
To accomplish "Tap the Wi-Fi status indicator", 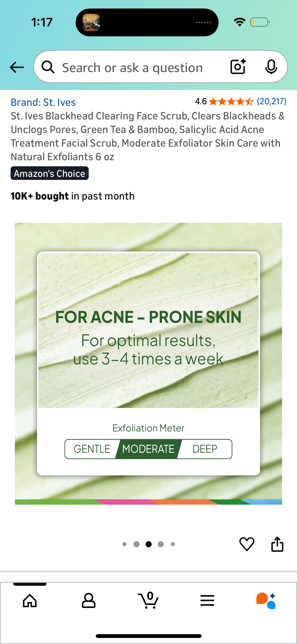I will point(240,22).
